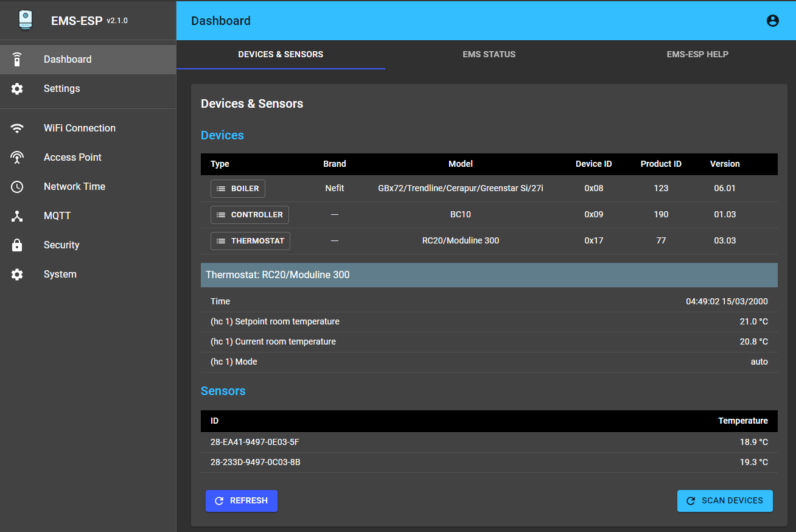796x532 pixels.
Task: Switch to the EMS Status tab
Action: [489, 54]
